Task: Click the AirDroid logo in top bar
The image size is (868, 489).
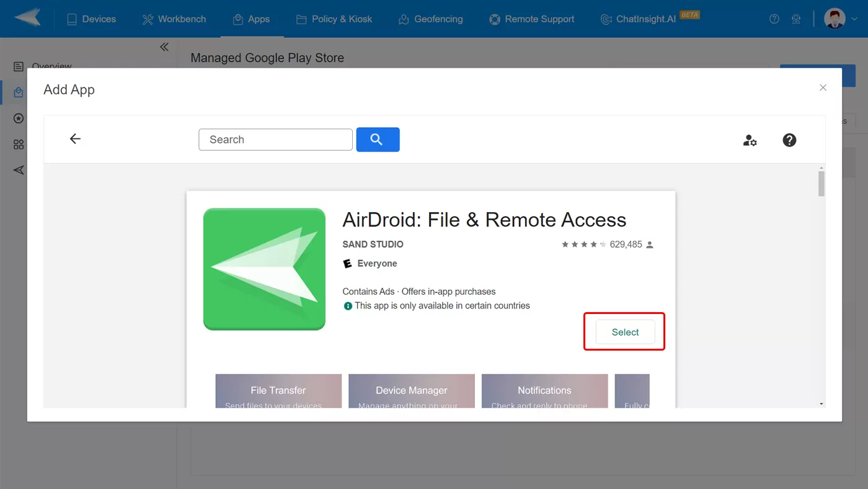Action: coord(27,18)
